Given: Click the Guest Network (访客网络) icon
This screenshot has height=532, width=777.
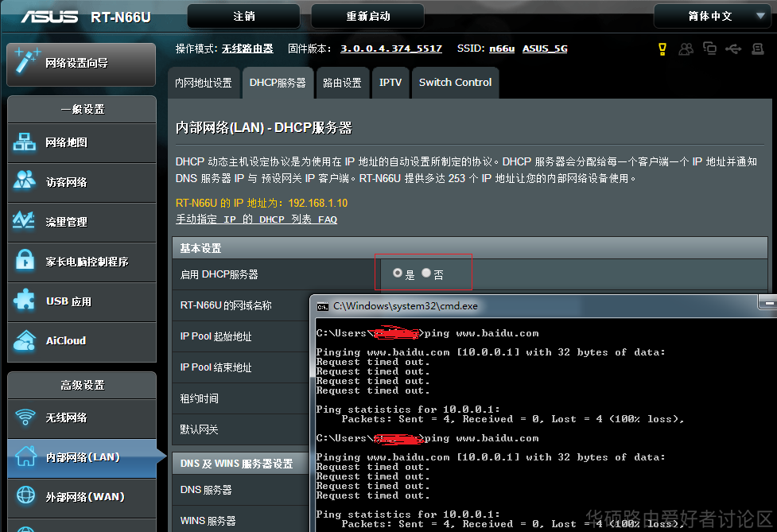Looking at the screenshot, I should 25,181.
